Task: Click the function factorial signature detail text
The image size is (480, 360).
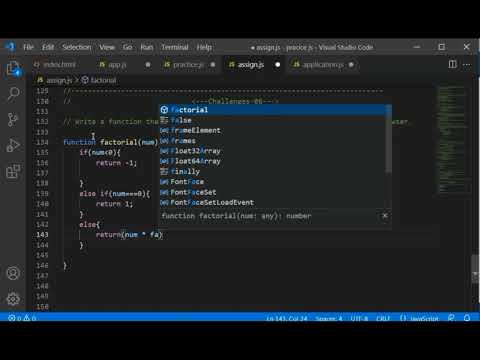Action: [x=236, y=216]
